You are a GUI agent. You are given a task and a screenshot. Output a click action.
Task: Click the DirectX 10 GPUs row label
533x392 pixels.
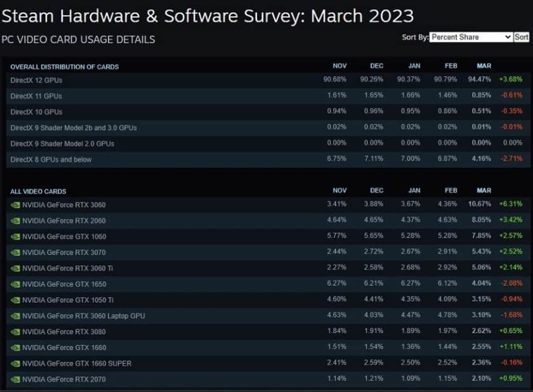(37, 112)
